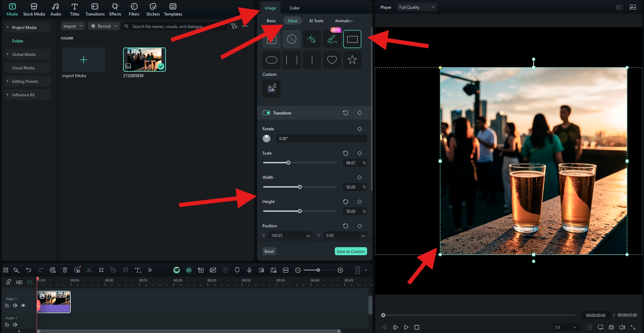Zoom in the timeline with plus icon
This screenshot has width=644, height=333.
tap(341, 270)
